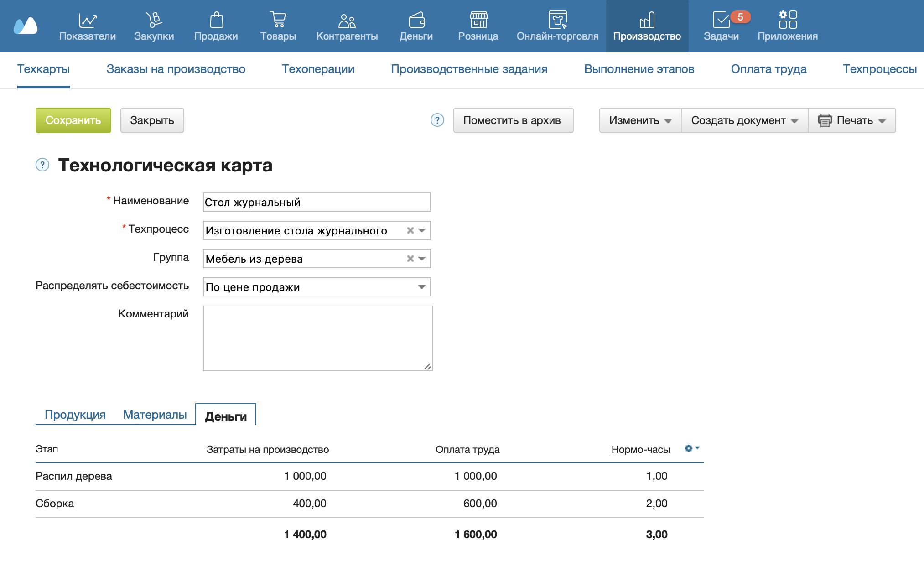Click the 1,00 norm-hours cell
Screen dimensions: 924x561
click(x=657, y=476)
